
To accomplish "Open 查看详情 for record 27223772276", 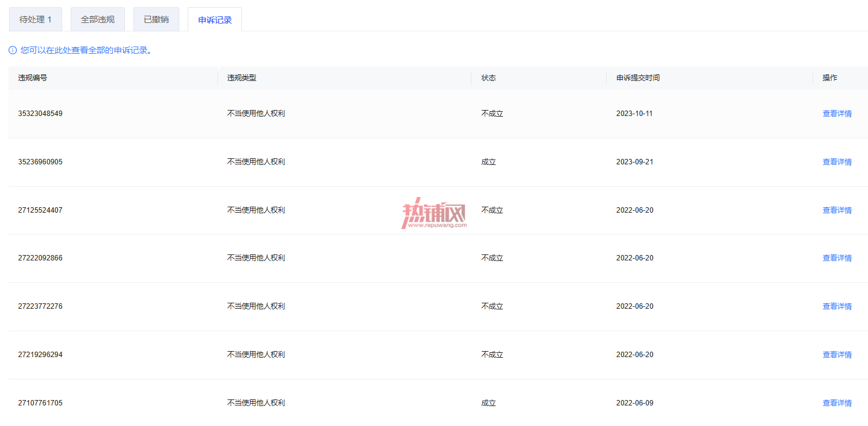I will 837,306.
